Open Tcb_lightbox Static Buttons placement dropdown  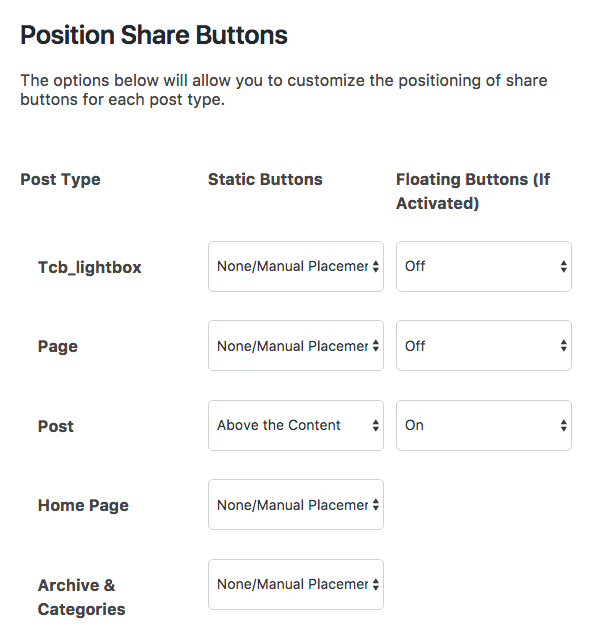click(296, 267)
